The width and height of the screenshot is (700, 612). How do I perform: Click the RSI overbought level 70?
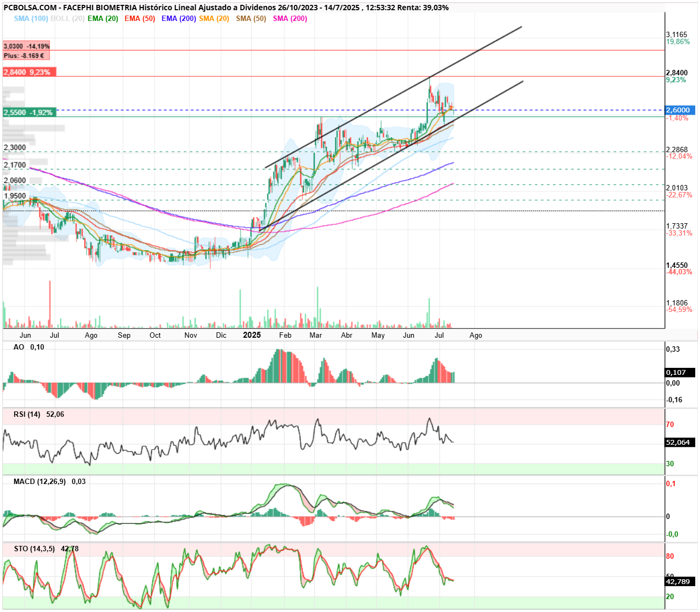(x=670, y=424)
